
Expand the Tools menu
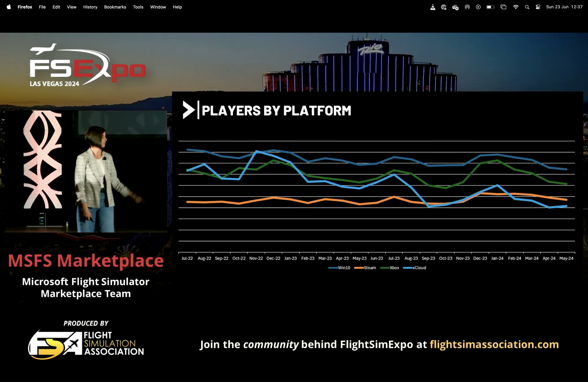click(x=138, y=7)
